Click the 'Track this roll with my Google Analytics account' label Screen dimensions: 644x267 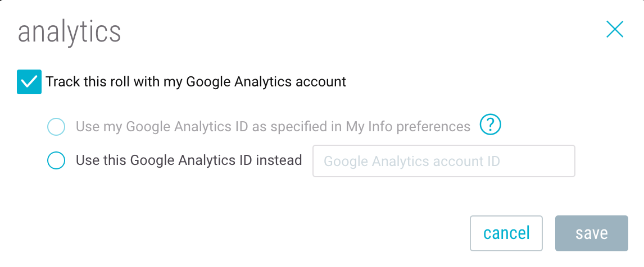click(196, 82)
